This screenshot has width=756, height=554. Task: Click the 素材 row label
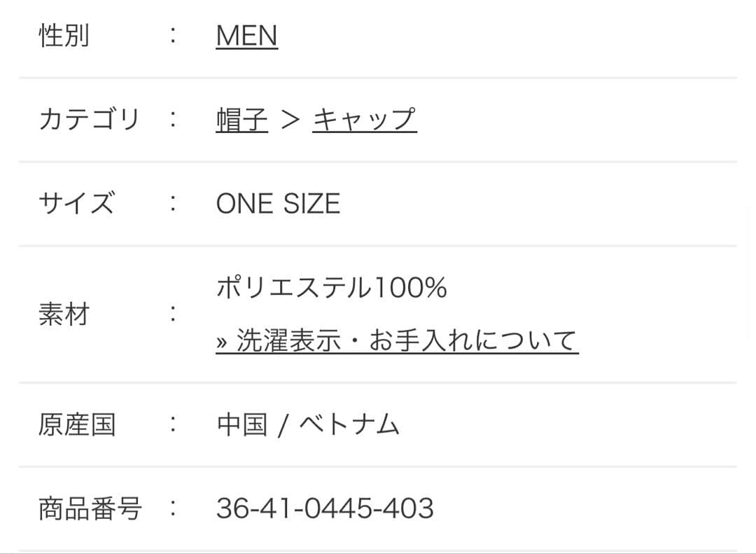pos(64,314)
